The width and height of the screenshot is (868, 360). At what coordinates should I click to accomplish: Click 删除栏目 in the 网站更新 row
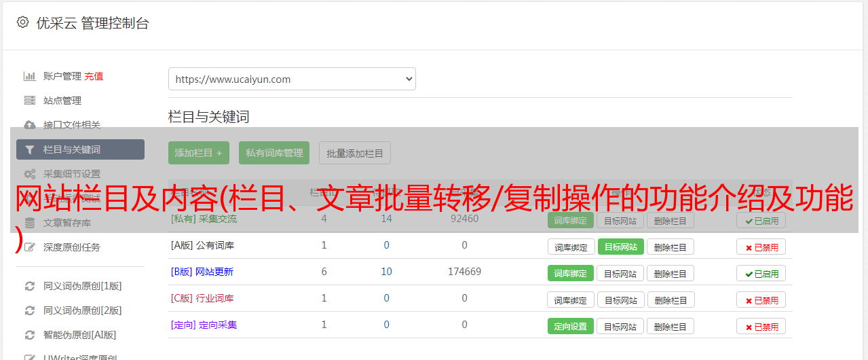click(671, 274)
